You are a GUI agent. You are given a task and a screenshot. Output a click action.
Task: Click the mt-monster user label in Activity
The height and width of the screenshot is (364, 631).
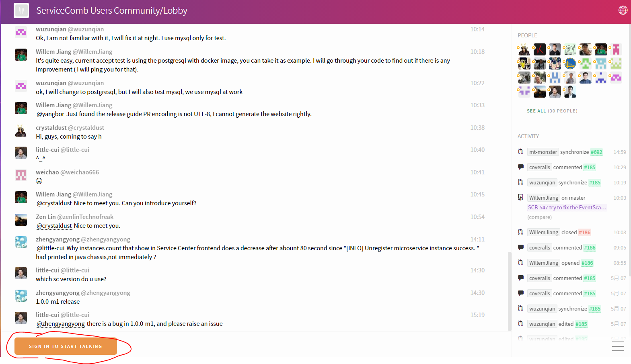coord(543,152)
